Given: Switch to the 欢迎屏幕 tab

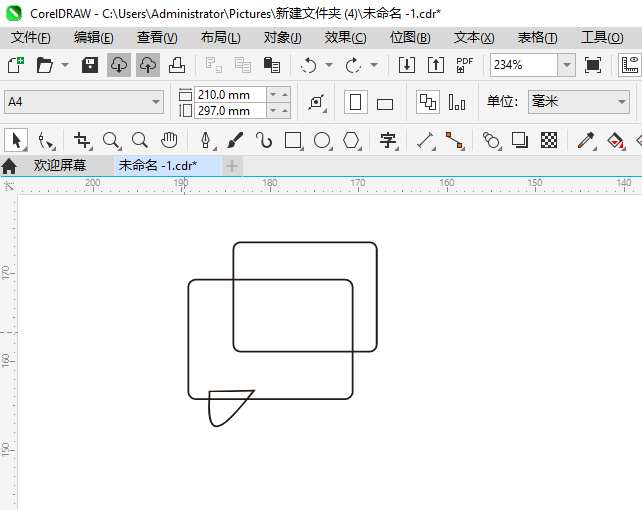Looking at the screenshot, I should (x=59, y=165).
